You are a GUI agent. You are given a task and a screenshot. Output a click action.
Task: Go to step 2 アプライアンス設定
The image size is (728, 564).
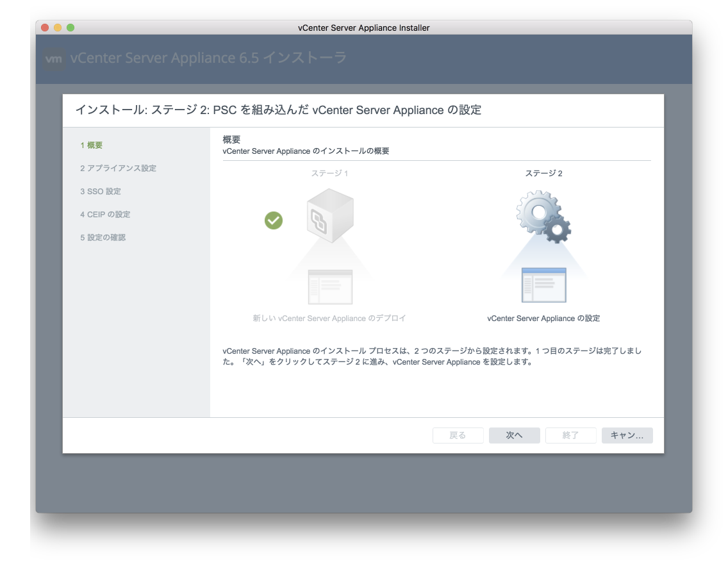[x=118, y=169]
